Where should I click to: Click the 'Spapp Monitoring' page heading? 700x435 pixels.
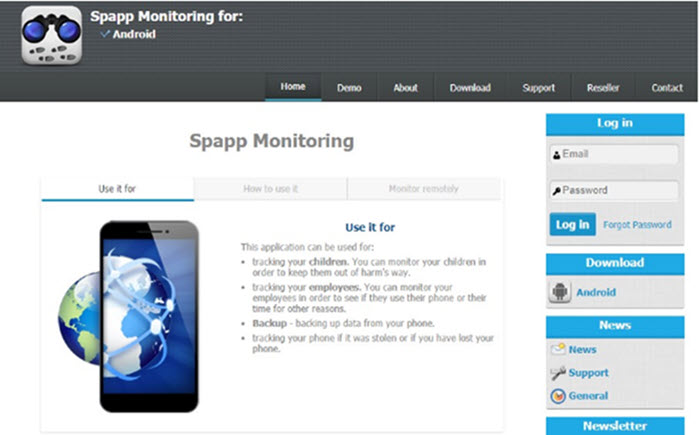271,141
